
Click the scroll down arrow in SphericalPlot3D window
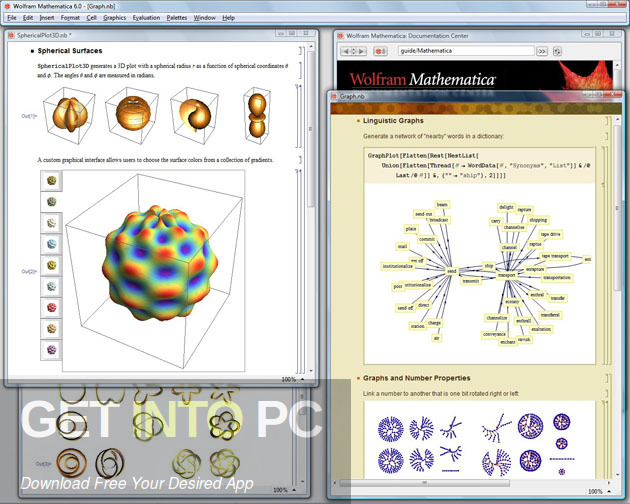[x=311, y=371]
